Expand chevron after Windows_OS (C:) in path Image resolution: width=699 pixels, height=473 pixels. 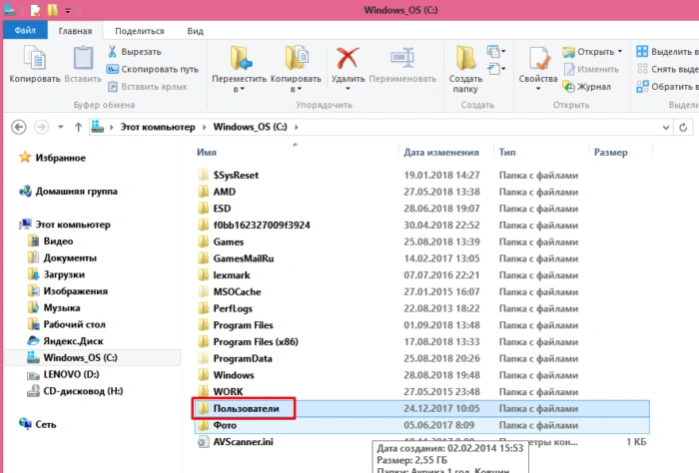296,127
